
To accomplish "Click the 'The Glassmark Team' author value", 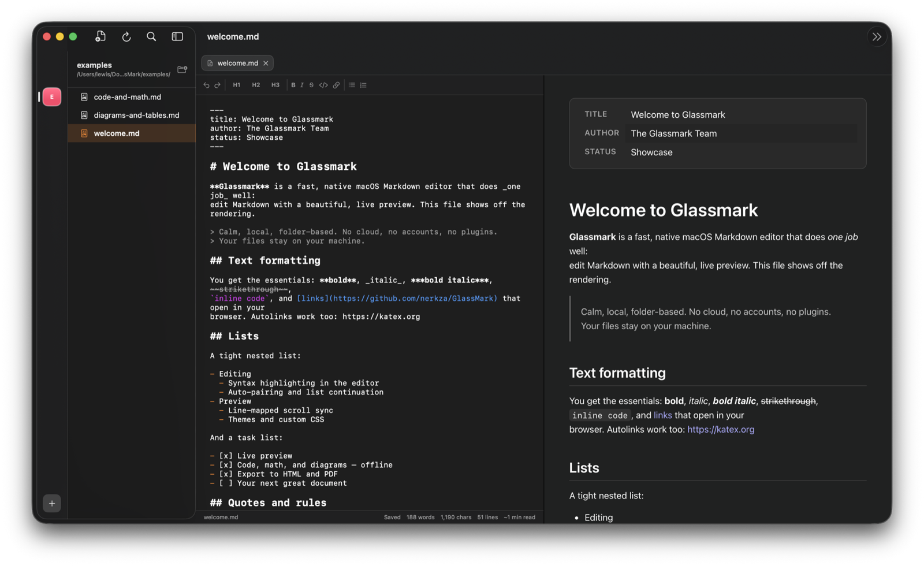I will (x=673, y=133).
